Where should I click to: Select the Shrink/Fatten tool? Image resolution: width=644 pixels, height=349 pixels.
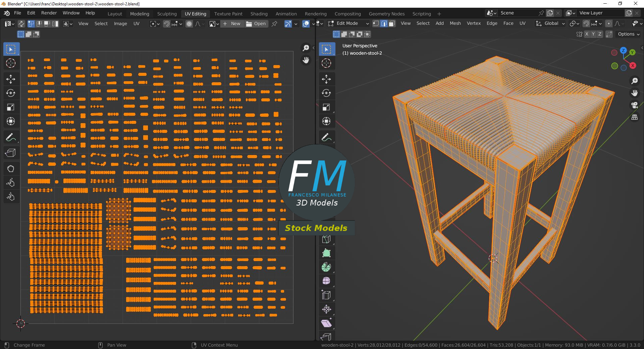pos(326,309)
